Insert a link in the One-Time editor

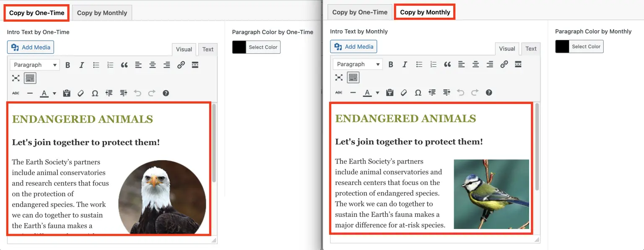point(181,65)
